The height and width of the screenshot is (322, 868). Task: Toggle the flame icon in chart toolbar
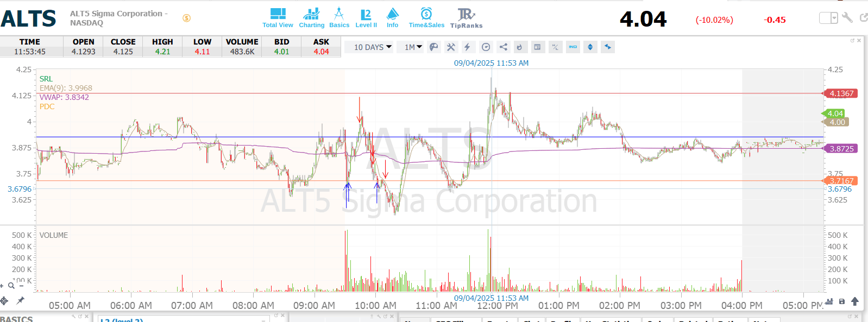coord(520,47)
